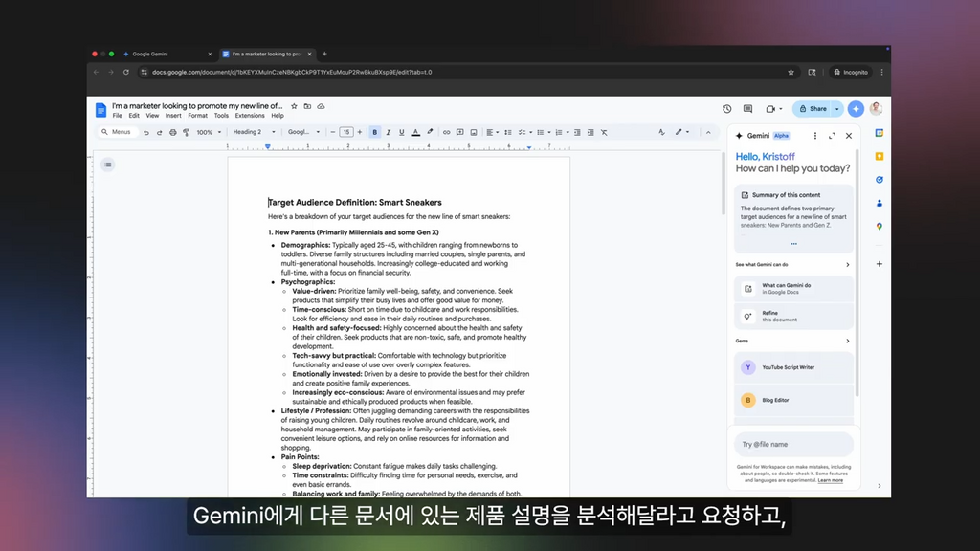Open the highlight color picker
This screenshot has width=980, height=551.
430,132
